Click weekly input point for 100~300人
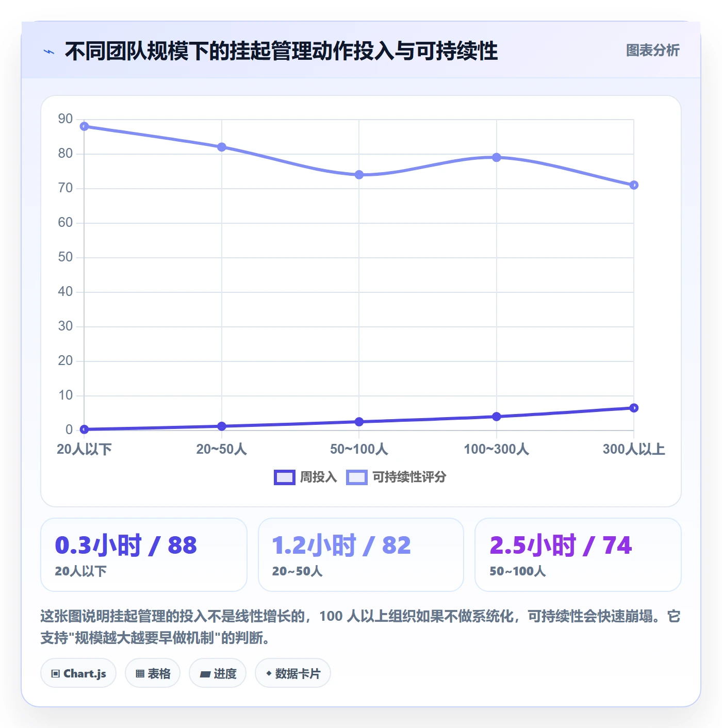This screenshot has height=728, width=722. [497, 417]
